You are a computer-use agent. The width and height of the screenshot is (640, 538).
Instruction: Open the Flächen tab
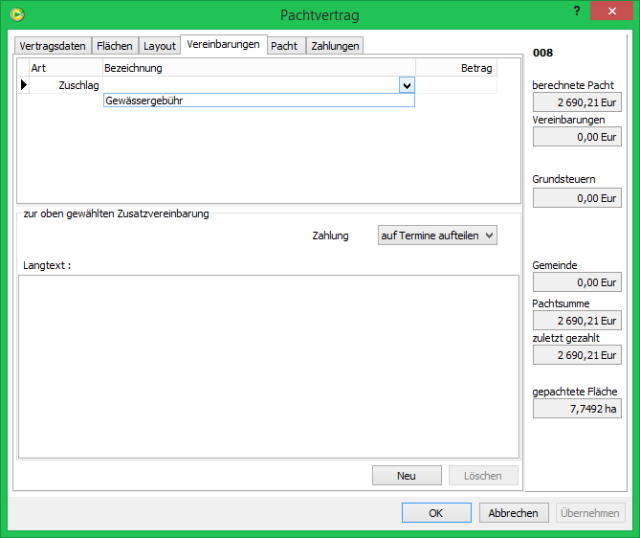114,46
